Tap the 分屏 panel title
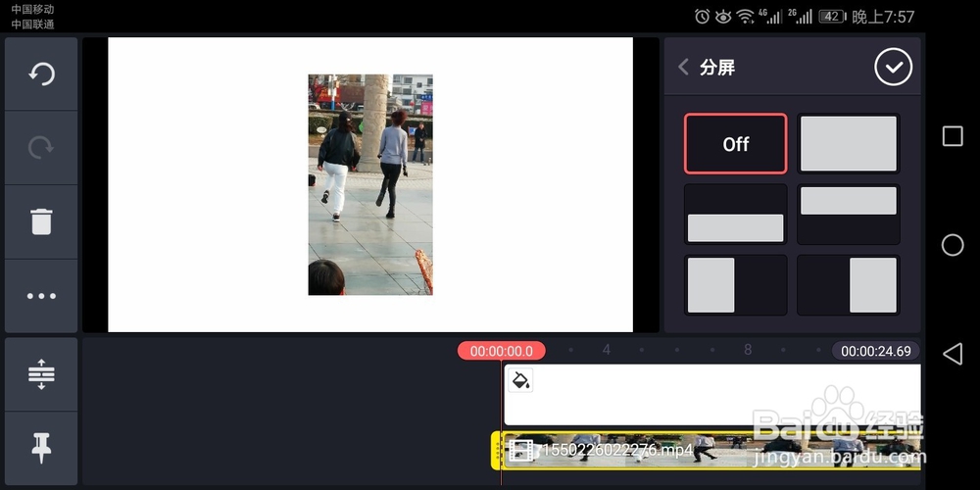This screenshot has width=980, height=490. 717,67
